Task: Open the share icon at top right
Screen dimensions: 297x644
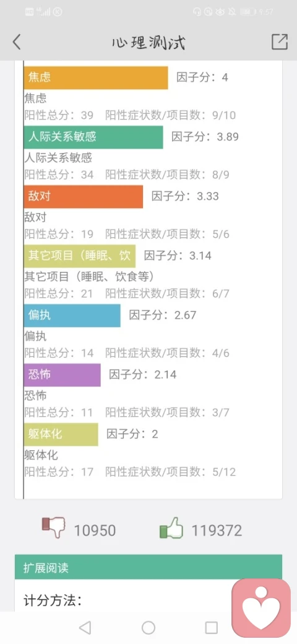Action: click(x=279, y=42)
